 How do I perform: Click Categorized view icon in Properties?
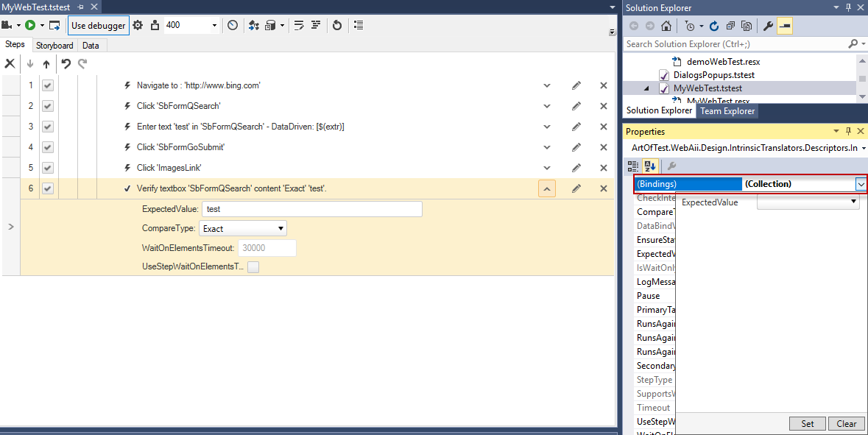633,166
